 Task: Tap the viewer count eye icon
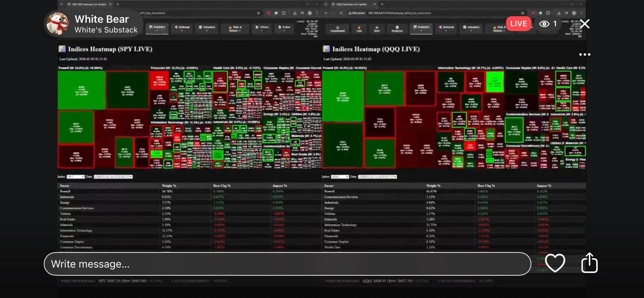click(x=544, y=24)
